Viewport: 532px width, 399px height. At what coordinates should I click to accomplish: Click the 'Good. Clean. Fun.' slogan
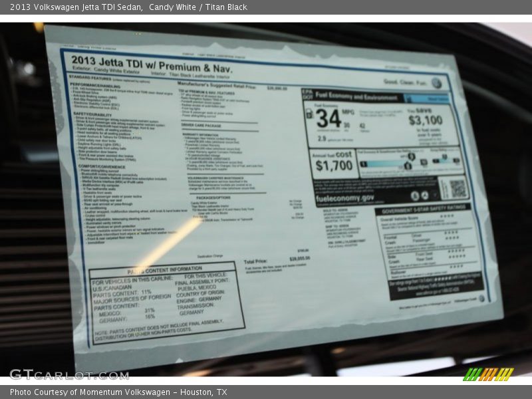coord(405,82)
